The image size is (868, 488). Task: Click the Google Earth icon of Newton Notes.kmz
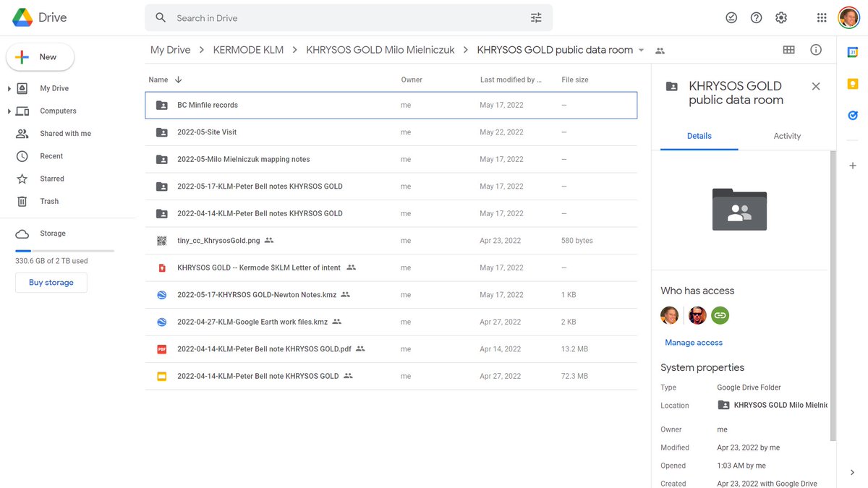coord(162,295)
